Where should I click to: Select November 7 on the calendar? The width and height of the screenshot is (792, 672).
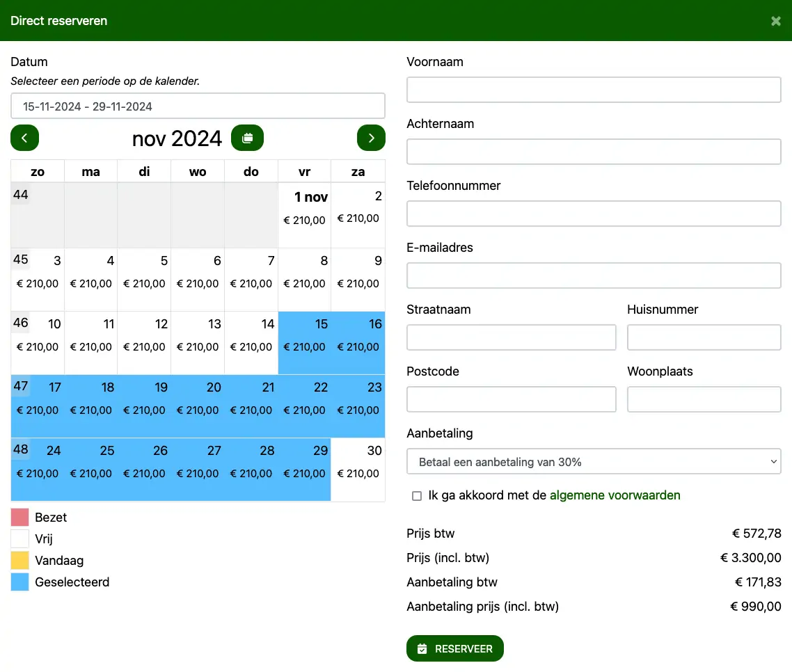tap(251, 280)
